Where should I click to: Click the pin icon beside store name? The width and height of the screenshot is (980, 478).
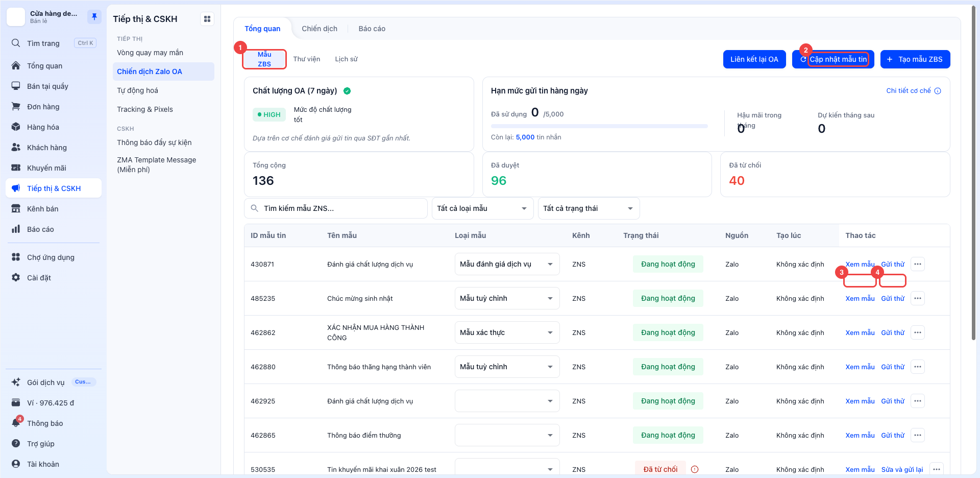tap(94, 17)
